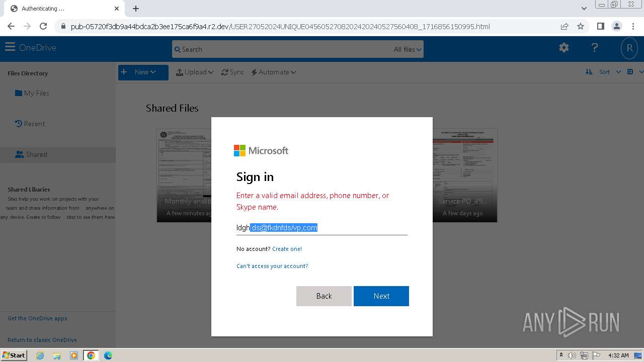Open the Action Center flag tray icon
644x362 pixels.
point(596,355)
